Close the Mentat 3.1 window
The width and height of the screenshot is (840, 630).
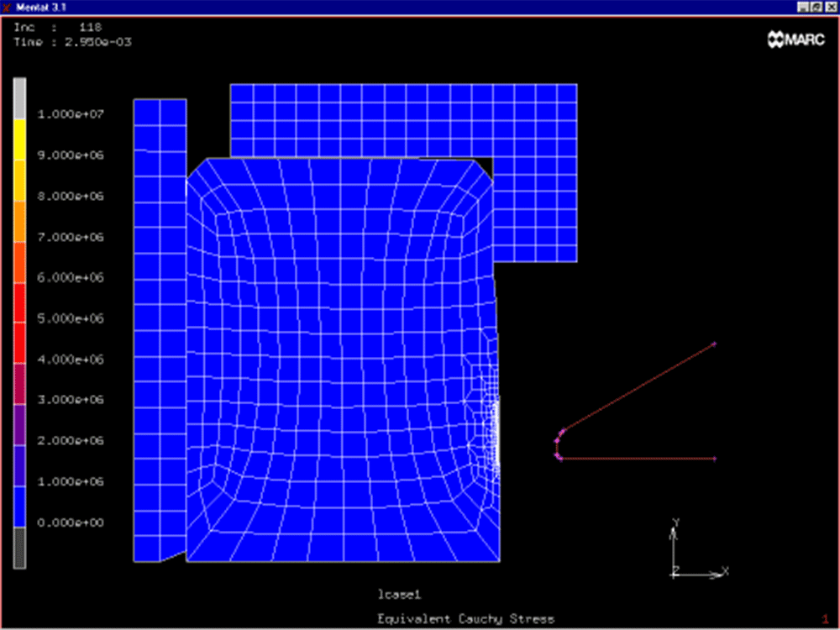pos(831,7)
